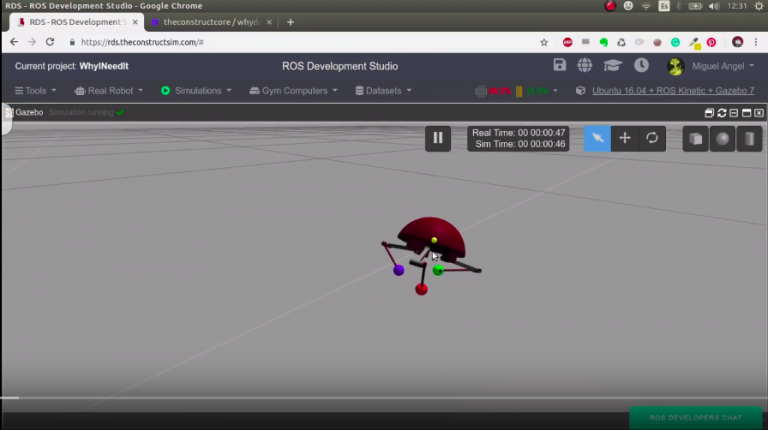Click the green Grammarly extension icon
768x430 pixels.
[x=675, y=43]
